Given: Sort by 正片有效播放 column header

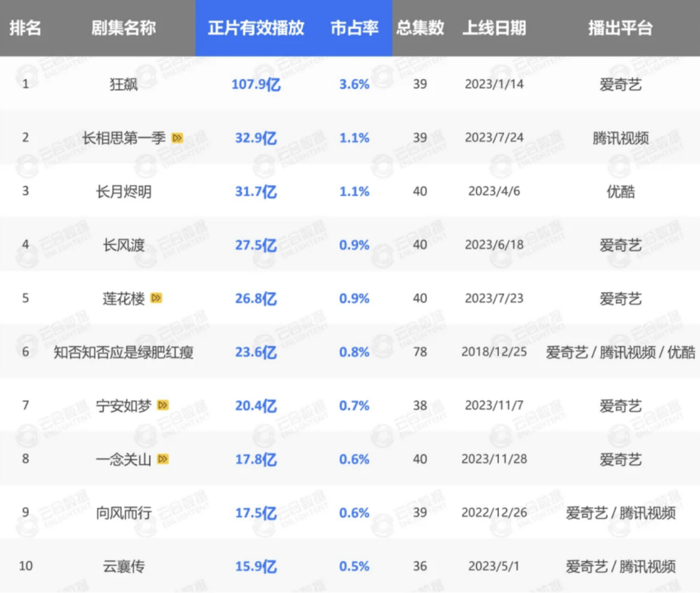Looking at the screenshot, I should [256, 28].
